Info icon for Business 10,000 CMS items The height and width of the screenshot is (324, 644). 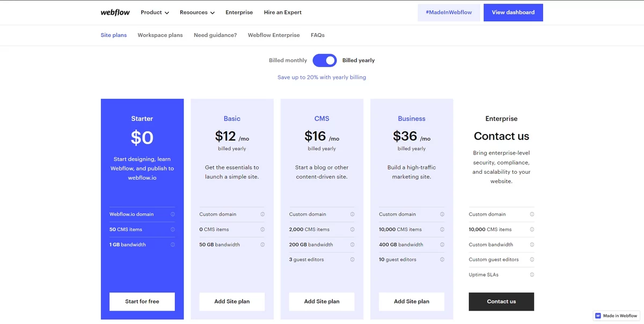coord(442,229)
